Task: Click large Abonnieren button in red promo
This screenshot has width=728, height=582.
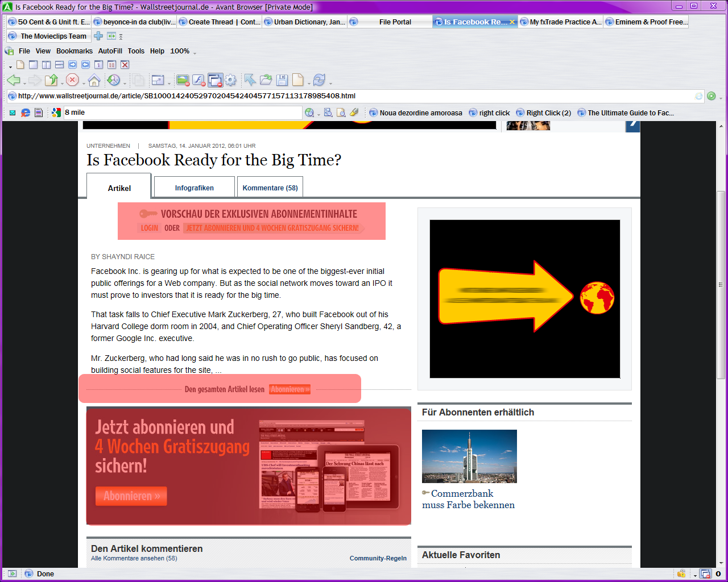Action: coord(131,496)
